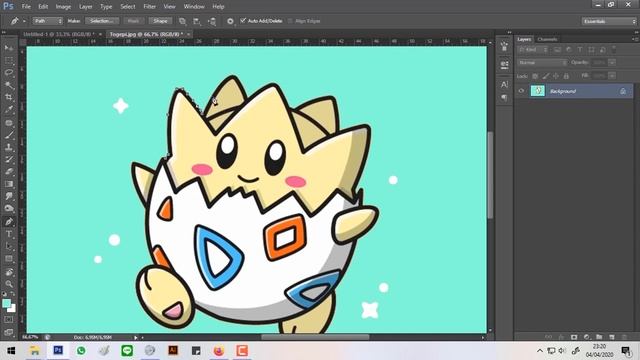640x360 pixels.
Task: Open the Fill slider arrow
Action: pyautogui.click(x=612, y=76)
